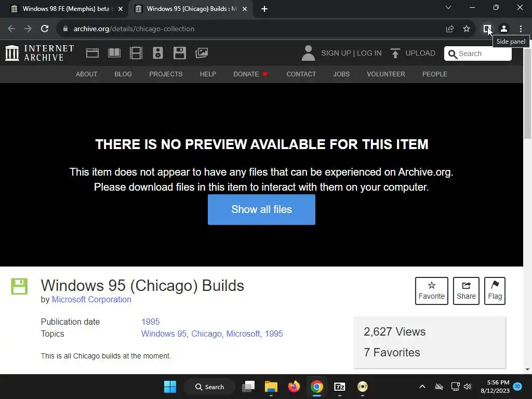The image size is (532, 399).
Task: Open 7-Zip from taskbar
Action: click(x=340, y=387)
